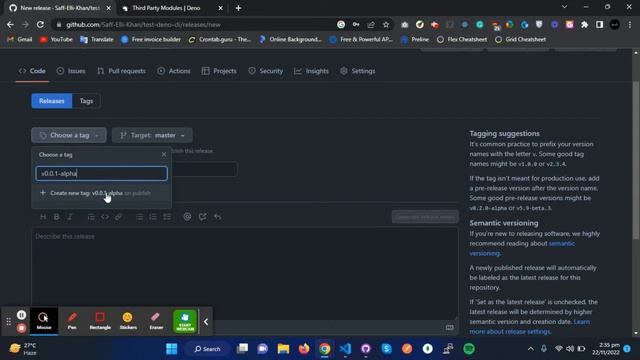The width and height of the screenshot is (640, 360).
Task: Add a numbered list
Action: 153,217
